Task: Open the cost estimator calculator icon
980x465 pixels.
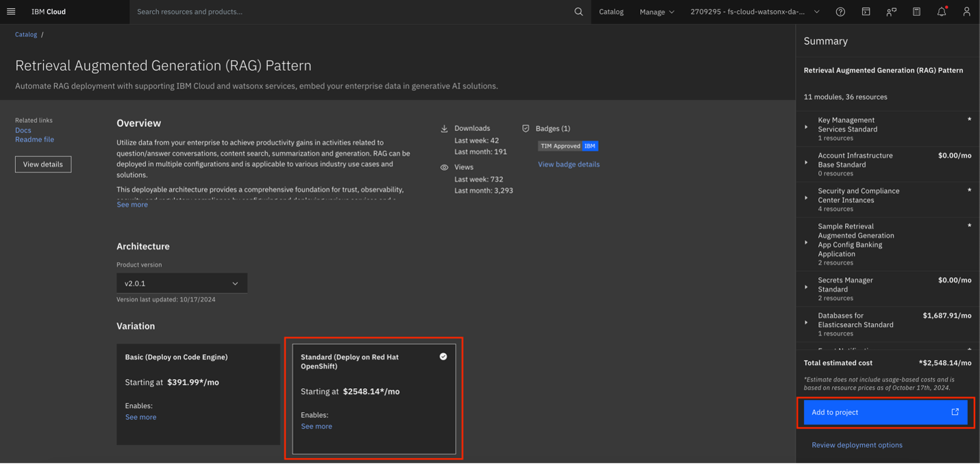Action: pyautogui.click(x=916, y=12)
